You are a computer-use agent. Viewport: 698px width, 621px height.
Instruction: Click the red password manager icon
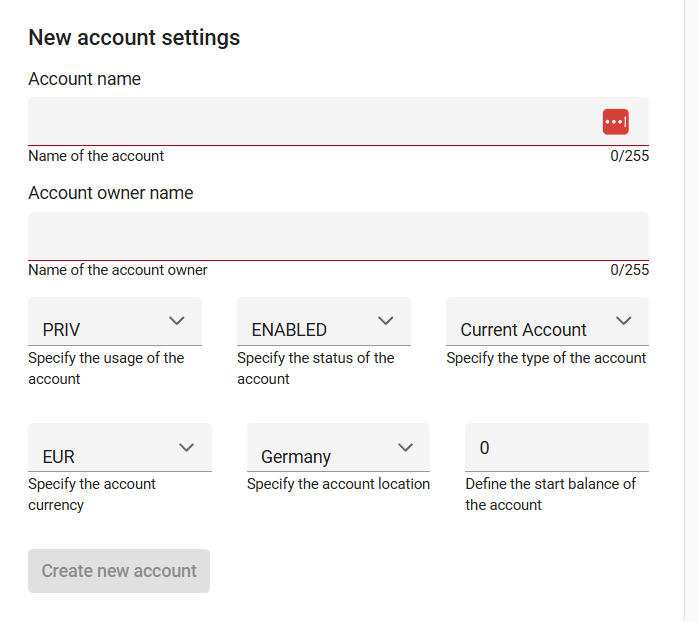615,121
